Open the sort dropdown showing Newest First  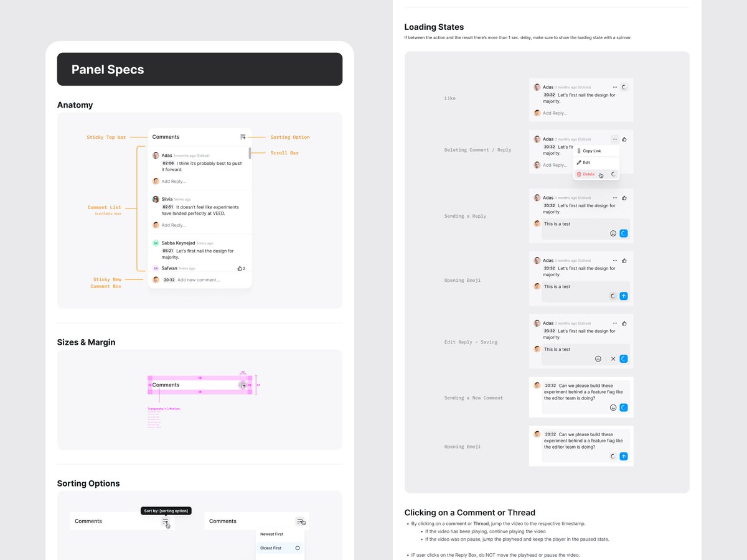click(300, 521)
